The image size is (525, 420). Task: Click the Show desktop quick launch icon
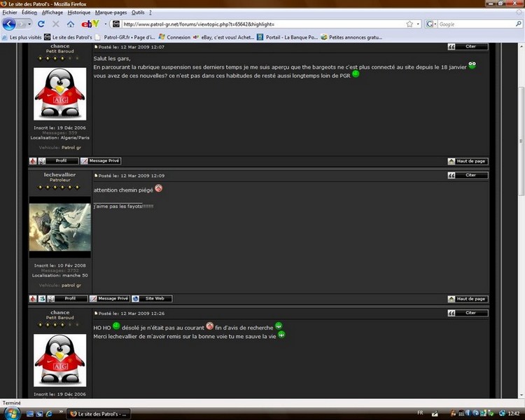point(30,414)
